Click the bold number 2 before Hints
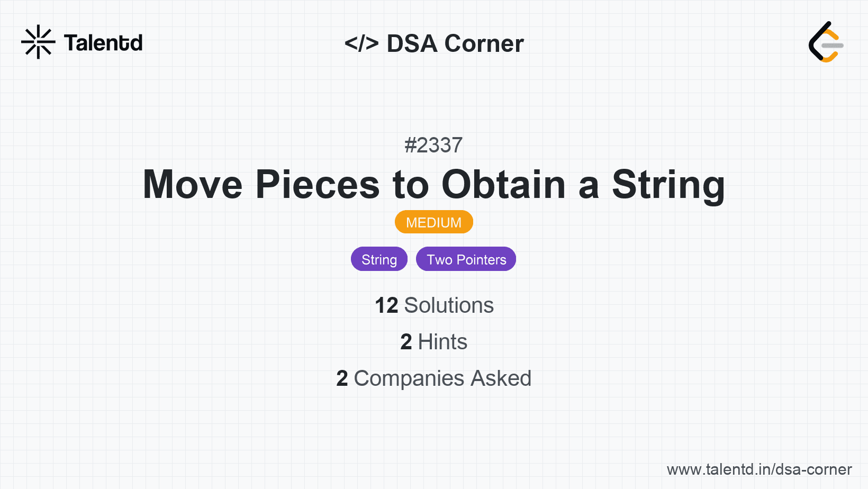The height and width of the screenshot is (489, 868). pyautogui.click(x=406, y=342)
